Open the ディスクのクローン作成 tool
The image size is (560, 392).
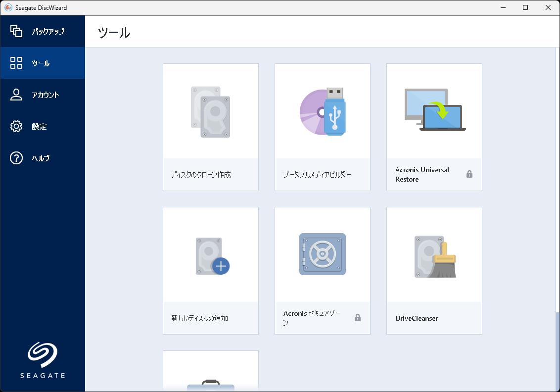point(210,126)
